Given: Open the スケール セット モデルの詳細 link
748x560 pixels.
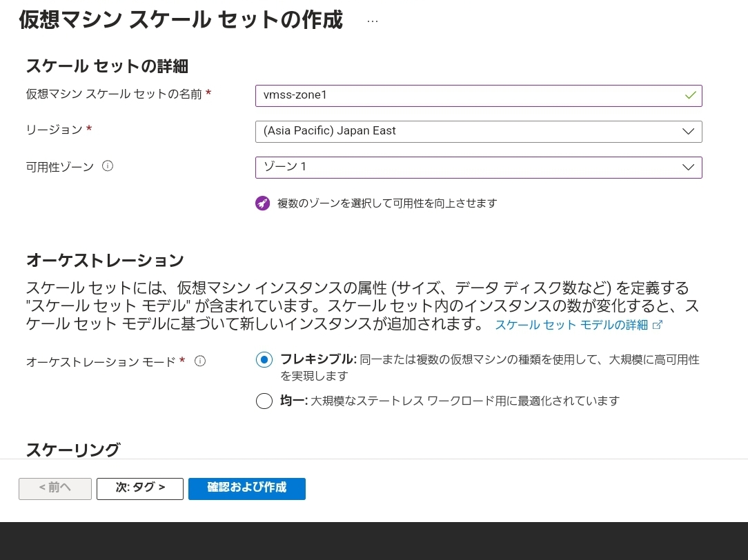Looking at the screenshot, I should (571, 325).
